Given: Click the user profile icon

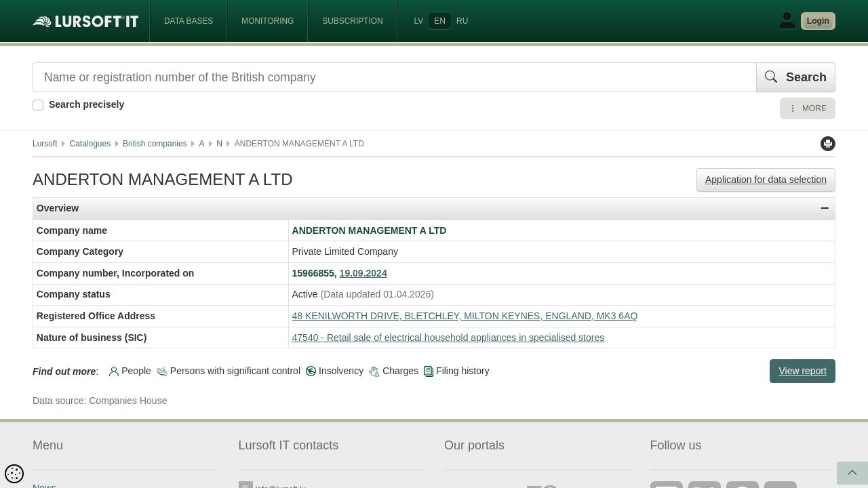Looking at the screenshot, I should click(787, 21).
